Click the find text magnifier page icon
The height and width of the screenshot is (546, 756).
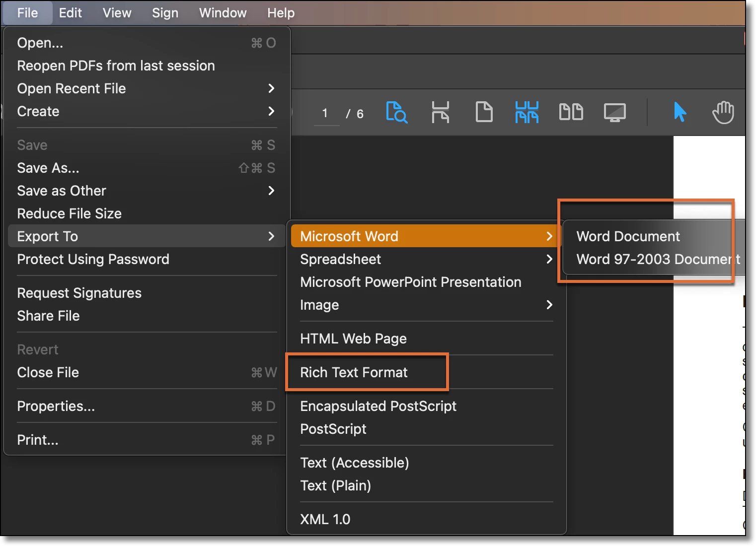396,112
